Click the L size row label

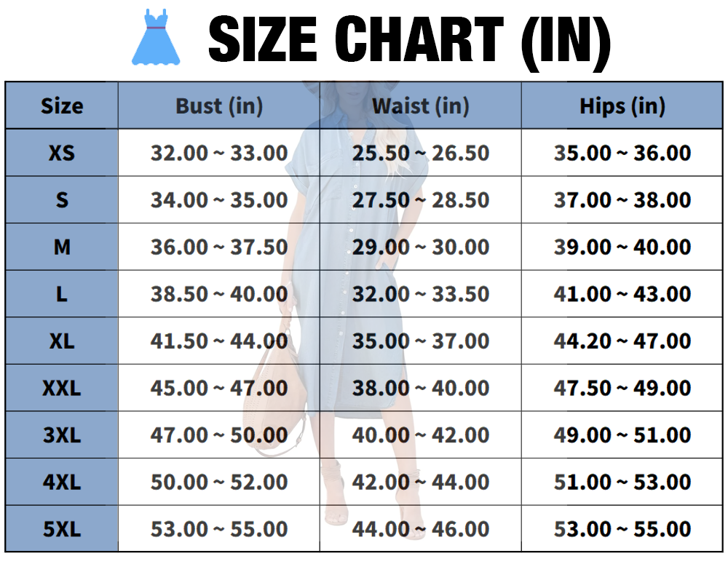coord(62,294)
